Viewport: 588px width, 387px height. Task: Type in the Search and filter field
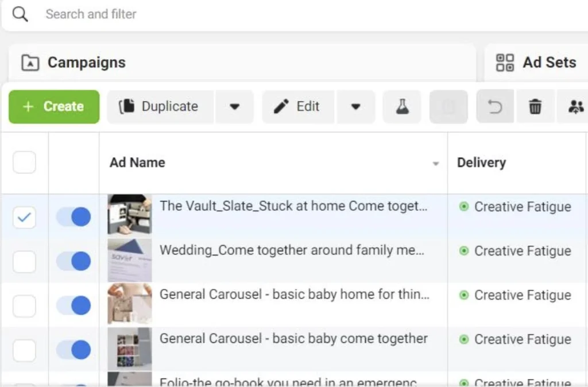click(230, 14)
